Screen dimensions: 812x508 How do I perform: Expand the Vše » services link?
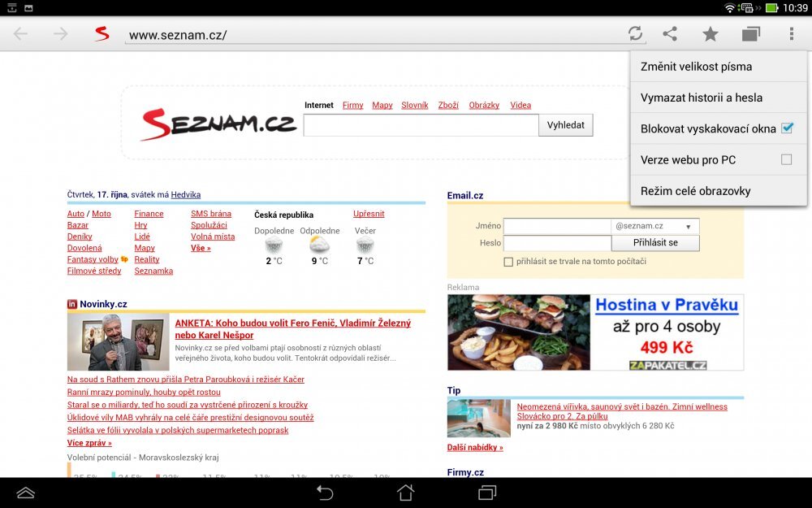[x=201, y=248]
